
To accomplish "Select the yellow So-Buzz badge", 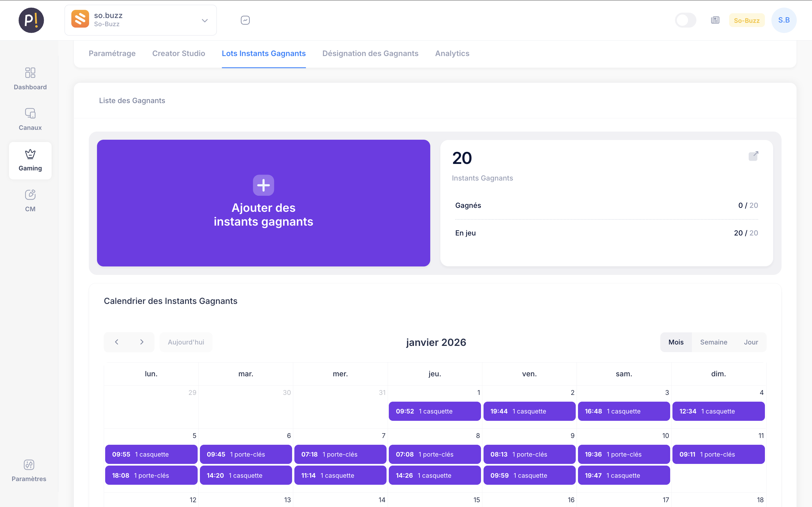I will point(747,20).
